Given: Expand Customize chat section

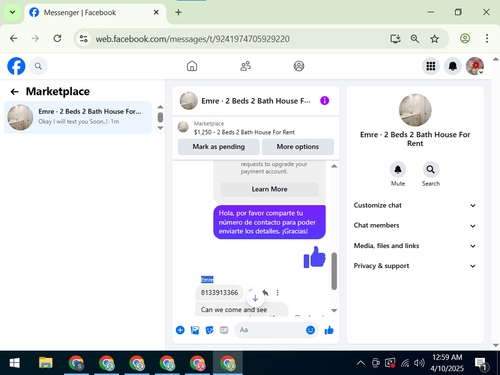Looking at the screenshot, I should tap(415, 205).
